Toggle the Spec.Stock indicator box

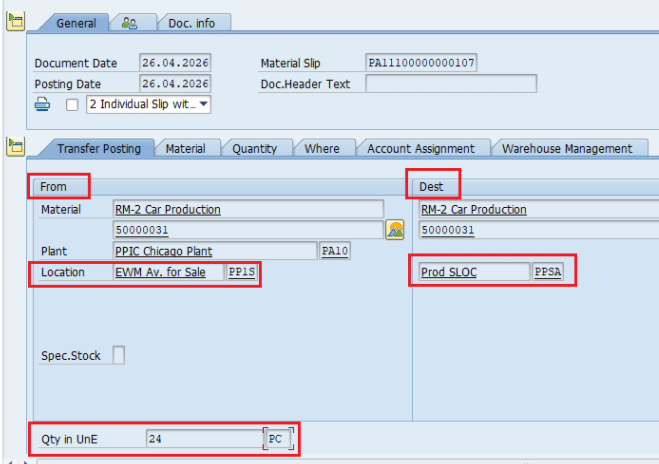pos(119,355)
